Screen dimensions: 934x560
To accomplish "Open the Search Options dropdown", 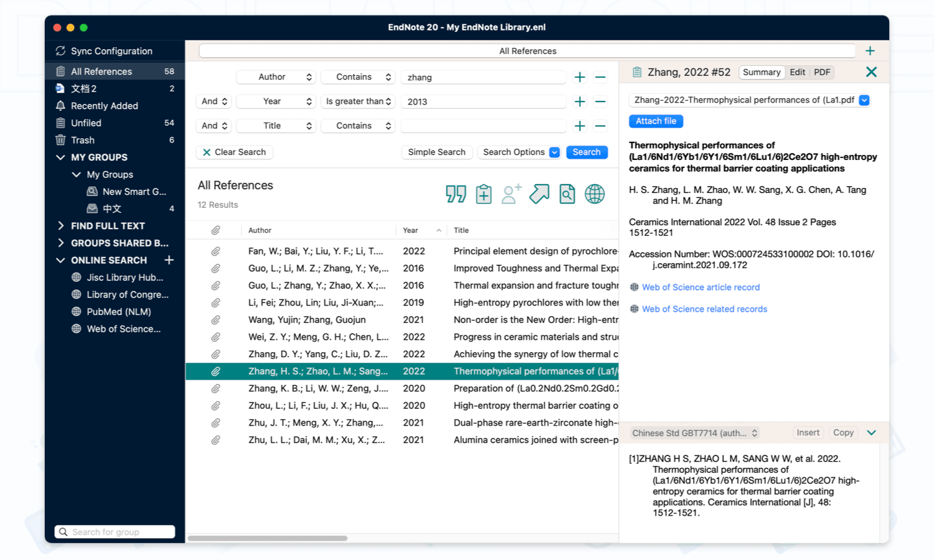I will point(519,152).
